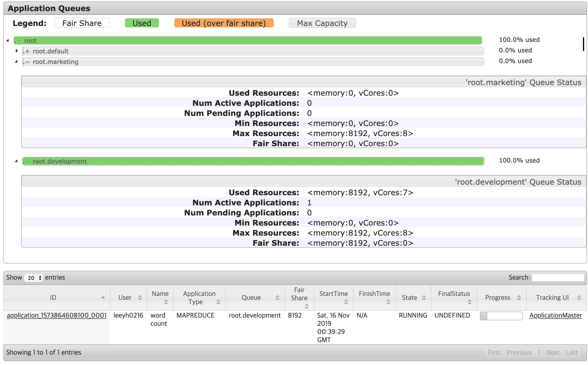588x365 pixels.
Task: Click the application progress bar
Action: pyautogui.click(x=501, y=316)
